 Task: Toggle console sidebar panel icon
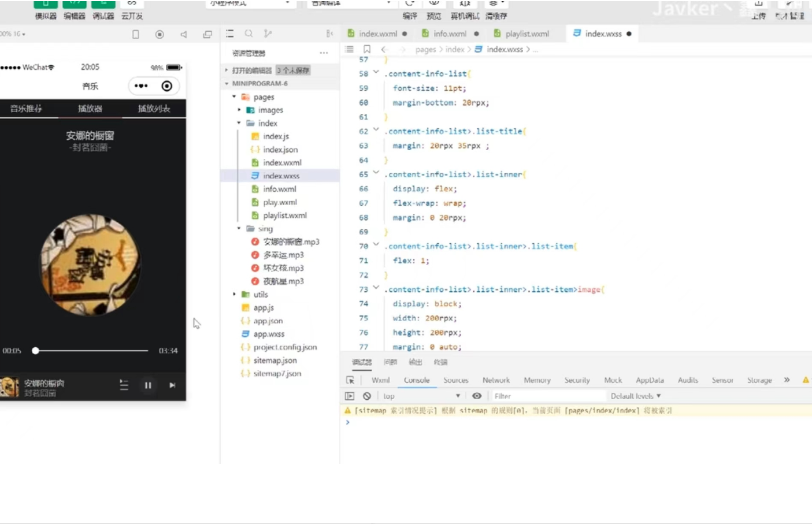(350, 396)
